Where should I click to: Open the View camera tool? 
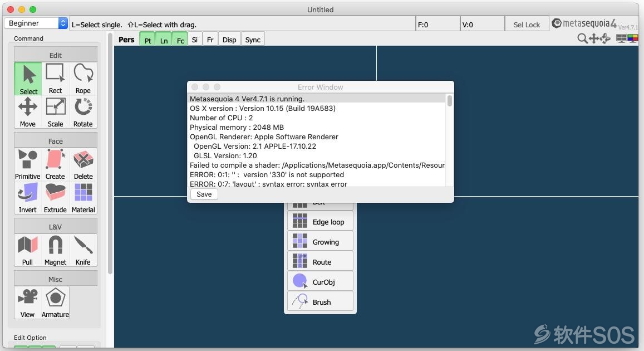28,303
